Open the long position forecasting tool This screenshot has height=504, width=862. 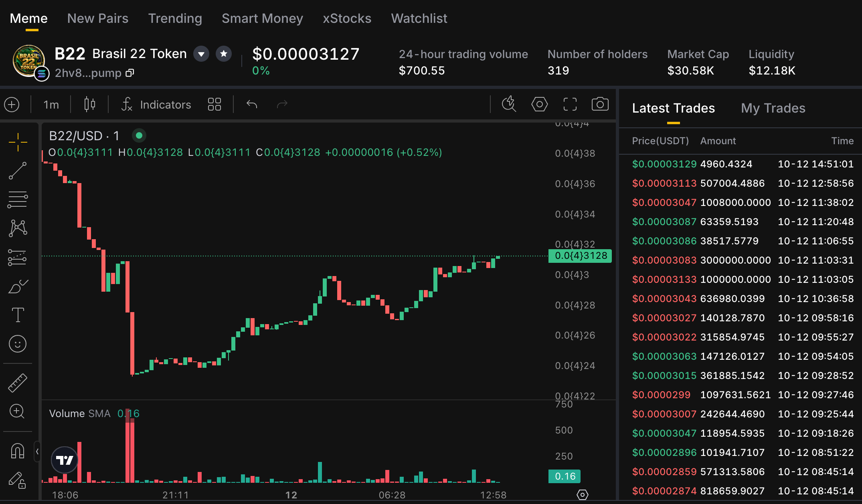pos(18,257)
